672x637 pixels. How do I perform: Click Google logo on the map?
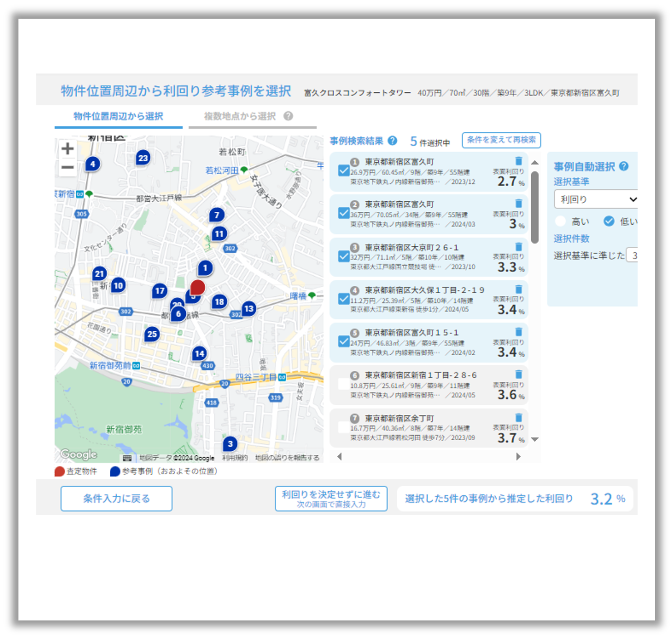pos(79,454)
